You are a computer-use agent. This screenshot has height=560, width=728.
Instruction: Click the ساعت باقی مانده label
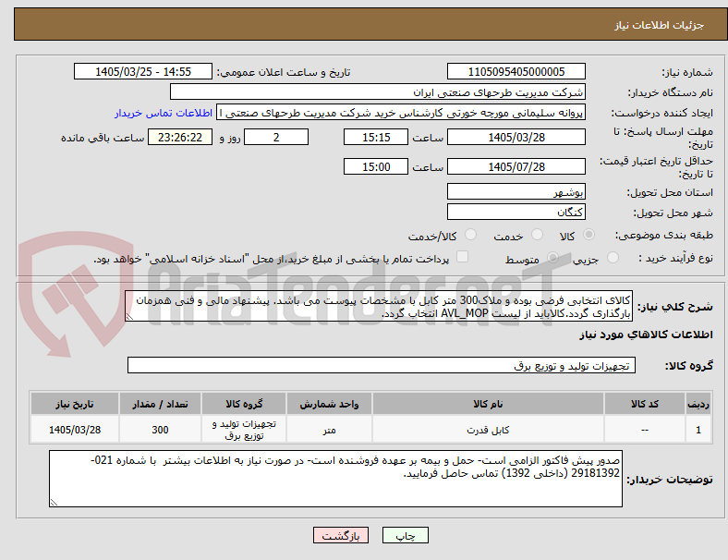click(x=103, y=138)
